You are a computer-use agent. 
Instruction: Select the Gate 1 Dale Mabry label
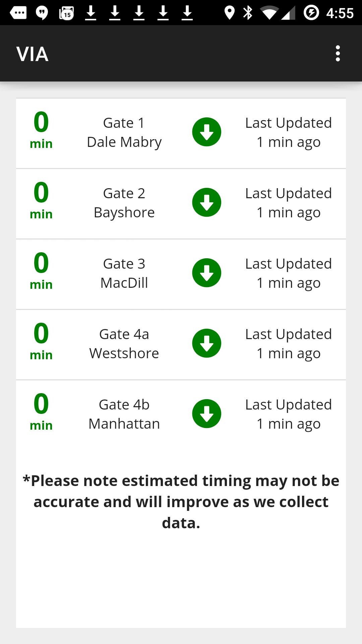coord(124,132)
